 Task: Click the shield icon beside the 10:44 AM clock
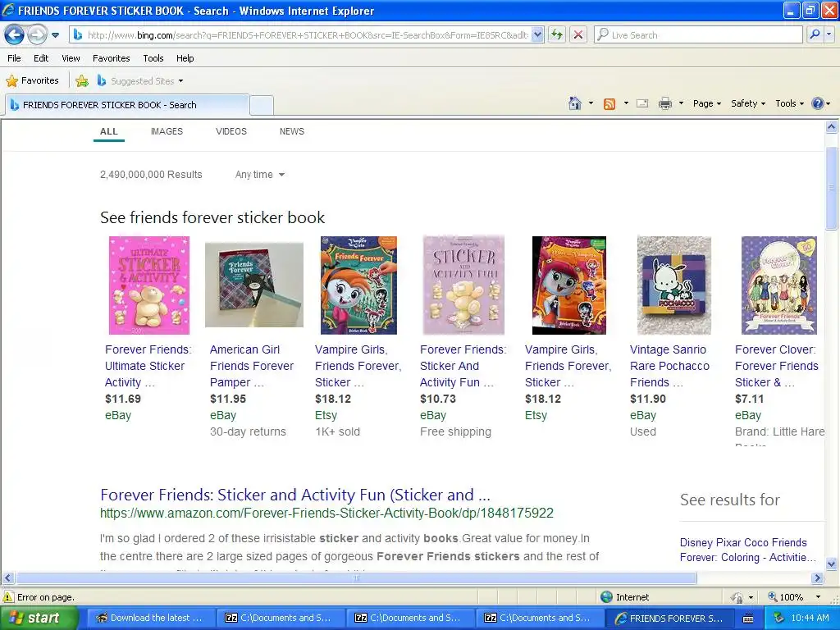click(779, 619)
